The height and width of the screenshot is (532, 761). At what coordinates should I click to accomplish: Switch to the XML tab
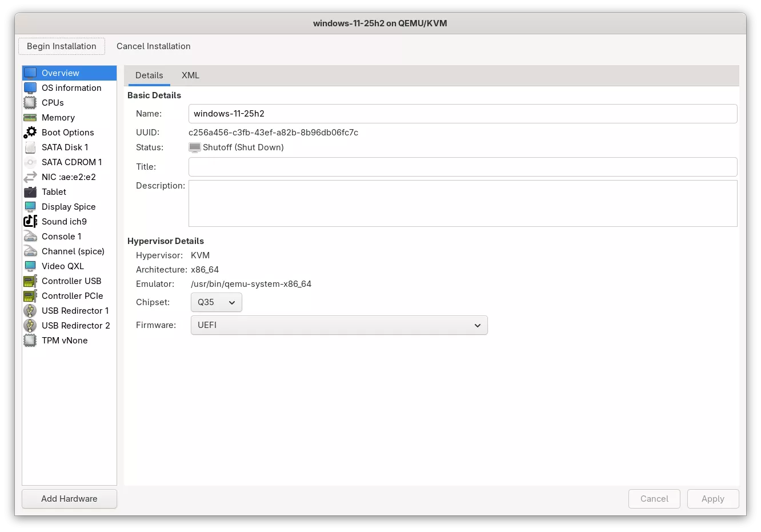coord(190,75)
